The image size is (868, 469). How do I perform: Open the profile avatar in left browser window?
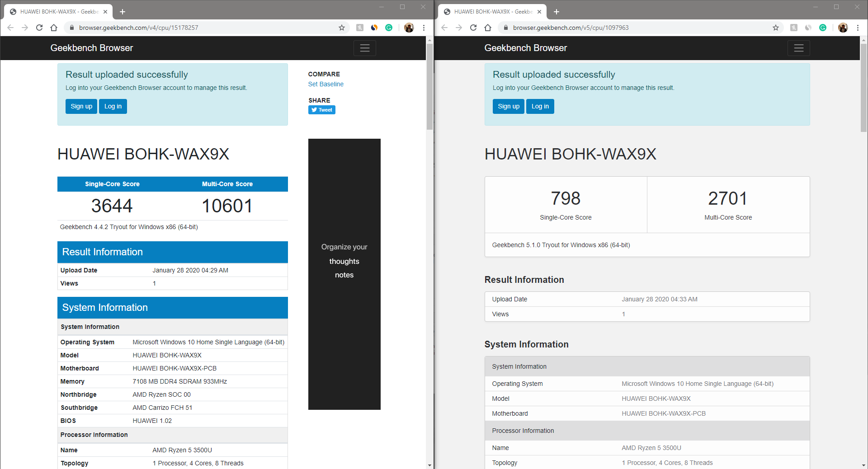tap(409, 28)
